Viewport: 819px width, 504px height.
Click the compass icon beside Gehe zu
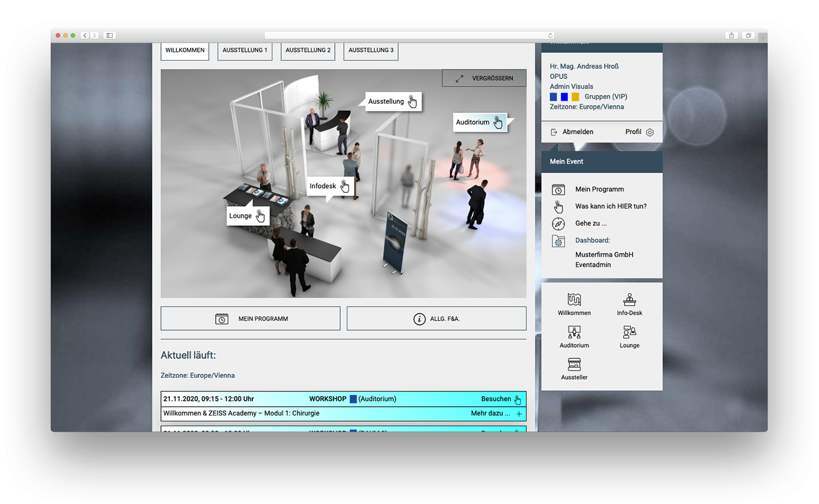click(558, 223)
